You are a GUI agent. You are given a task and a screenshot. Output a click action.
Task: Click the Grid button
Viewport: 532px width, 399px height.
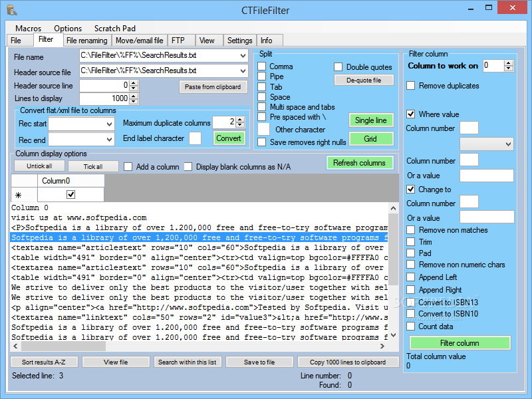point(371,139)
